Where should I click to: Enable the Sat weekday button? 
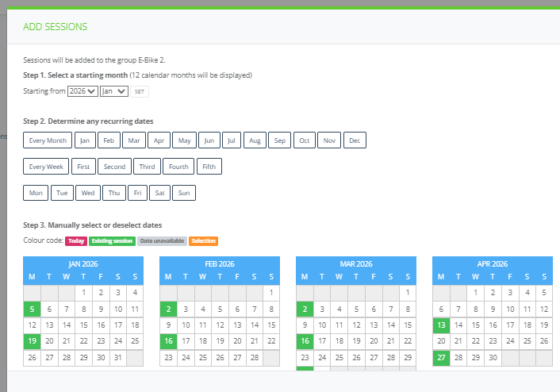(x=159, y=193)
